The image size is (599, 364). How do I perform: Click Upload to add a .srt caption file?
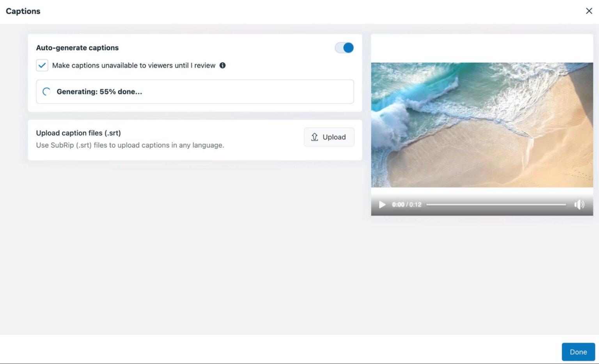[329, 137]
